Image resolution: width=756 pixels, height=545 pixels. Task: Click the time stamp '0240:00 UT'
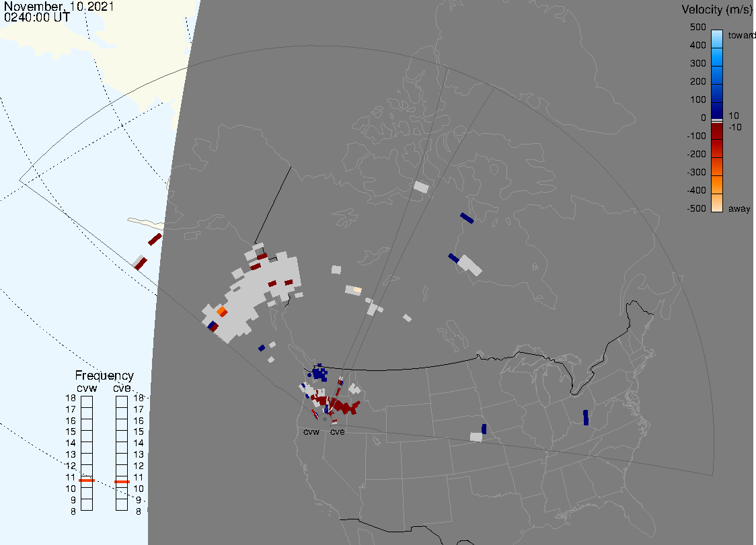point(37,17)
